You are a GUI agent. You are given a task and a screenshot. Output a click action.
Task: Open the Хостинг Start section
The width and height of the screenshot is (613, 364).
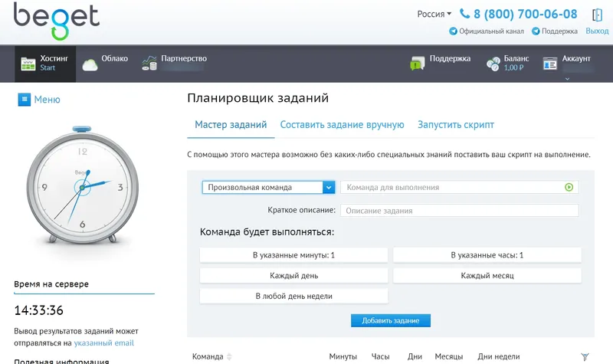45,64
